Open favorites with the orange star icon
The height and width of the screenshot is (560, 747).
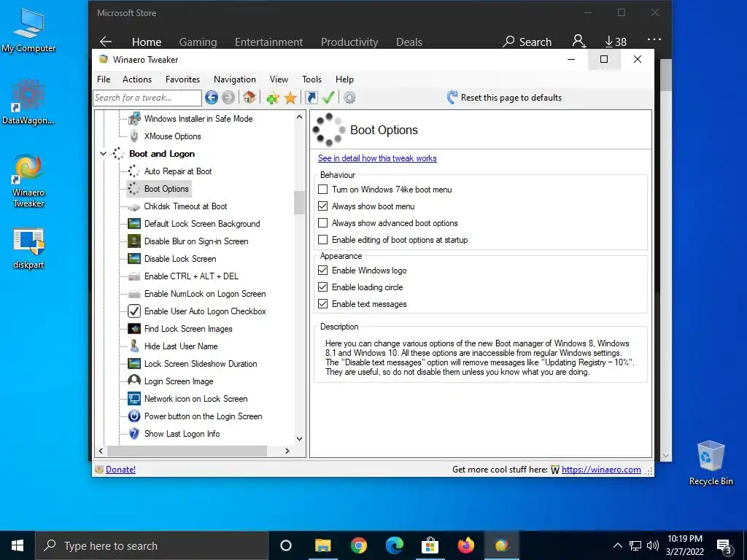coord(290,98)
